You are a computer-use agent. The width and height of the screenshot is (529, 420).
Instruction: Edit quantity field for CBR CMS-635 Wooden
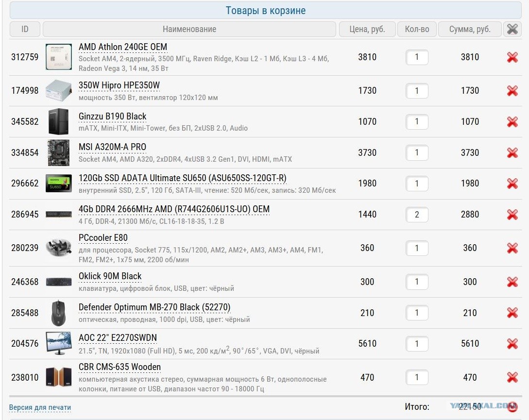tap(417, 377)
